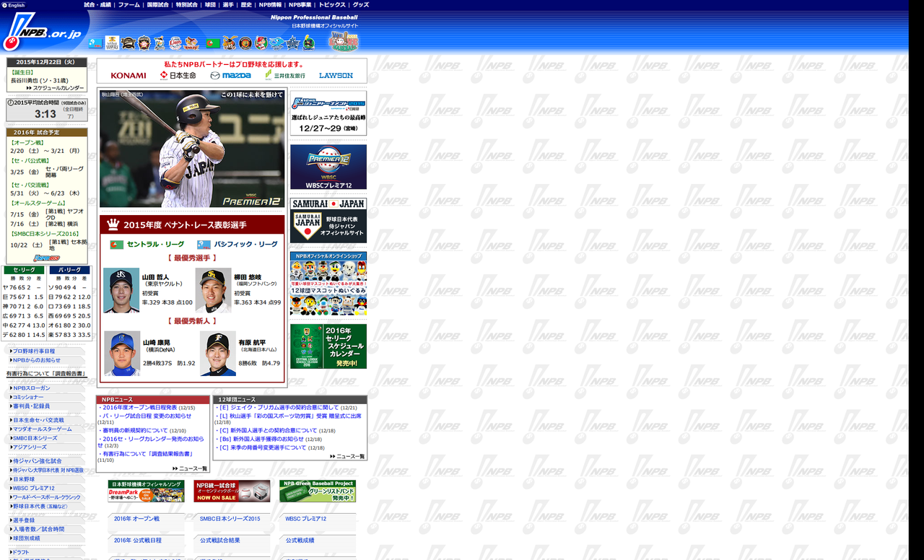Open the We Love Baseball logo
The width and height of the screenshot is (924, 560).
tap(344, 42)
